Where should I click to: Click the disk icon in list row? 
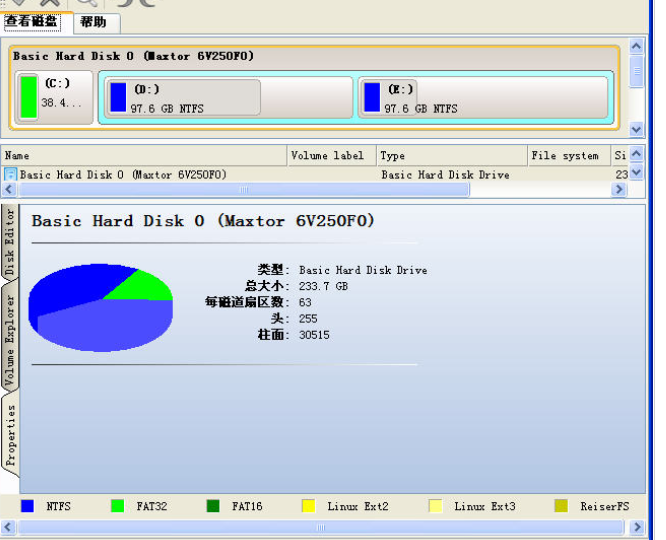[x=10, y=175]
